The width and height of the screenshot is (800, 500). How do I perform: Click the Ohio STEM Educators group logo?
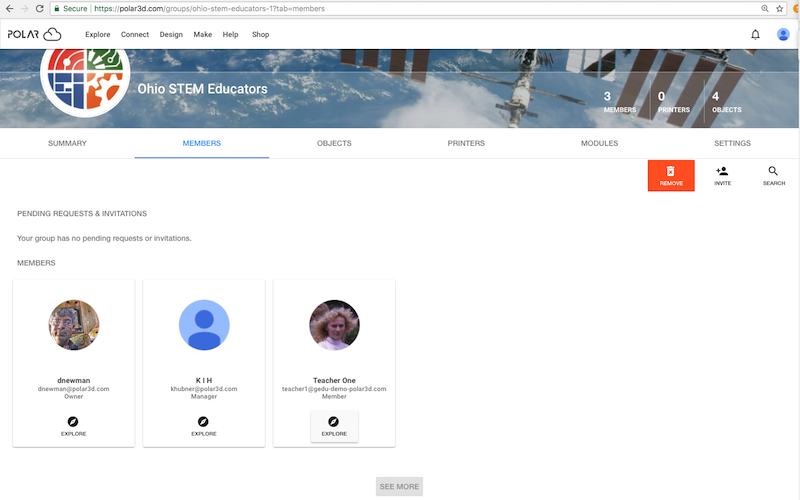pyautogui.click(x=85, y=77)
